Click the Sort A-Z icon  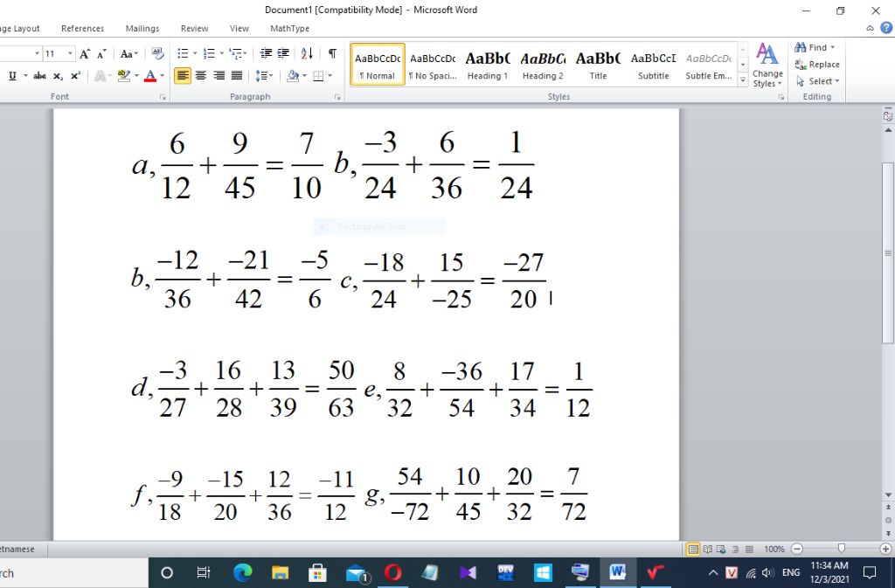307,53
